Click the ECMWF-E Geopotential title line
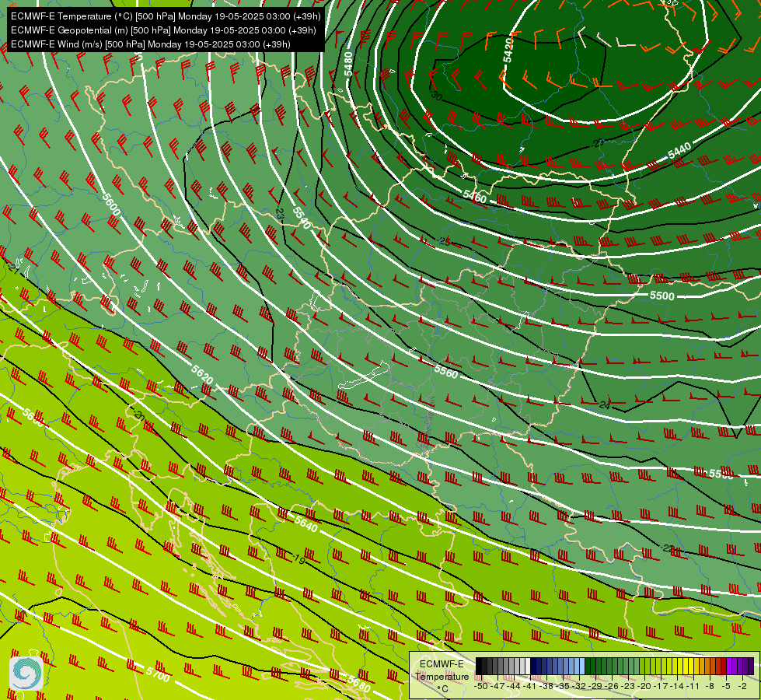 pyautogui.click(x=163, y=30)
